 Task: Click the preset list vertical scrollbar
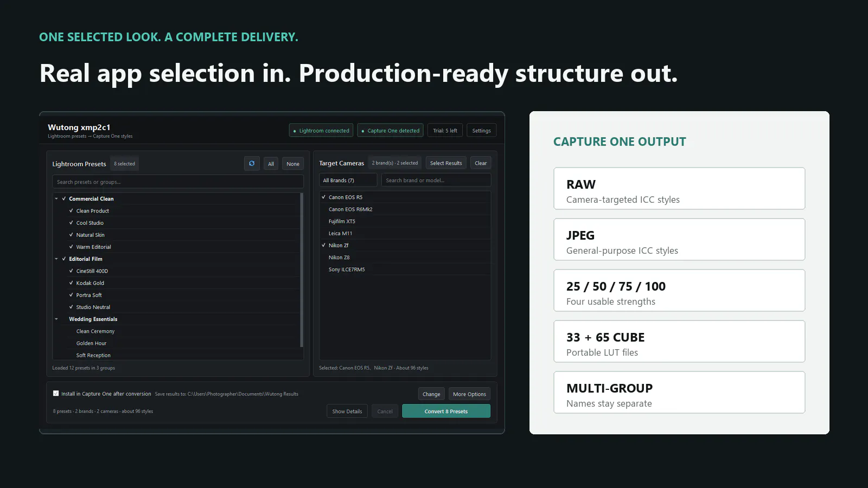pyautogui.click(x=301, y=270)
